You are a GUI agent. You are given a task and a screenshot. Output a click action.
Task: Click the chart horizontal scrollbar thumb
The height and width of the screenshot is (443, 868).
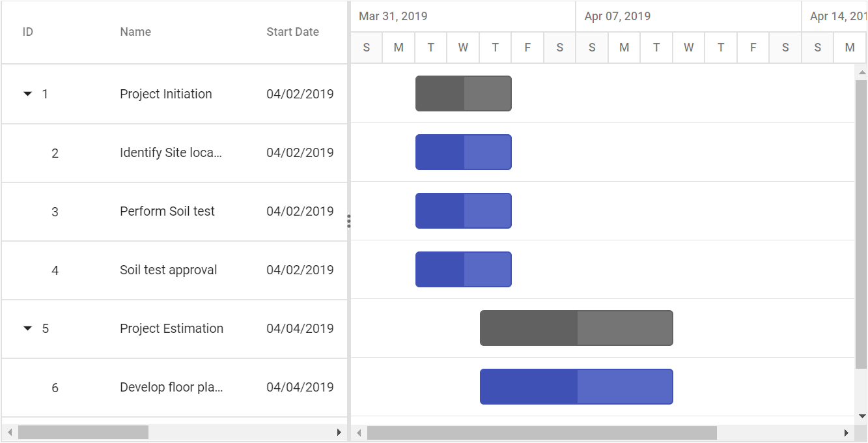542,433
